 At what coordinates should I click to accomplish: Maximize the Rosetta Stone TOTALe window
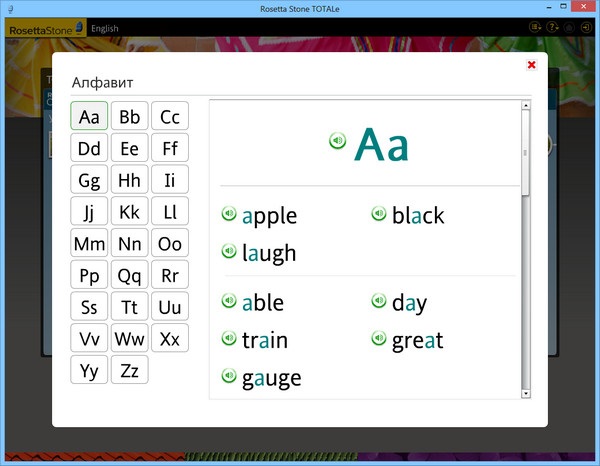point(563,7)
